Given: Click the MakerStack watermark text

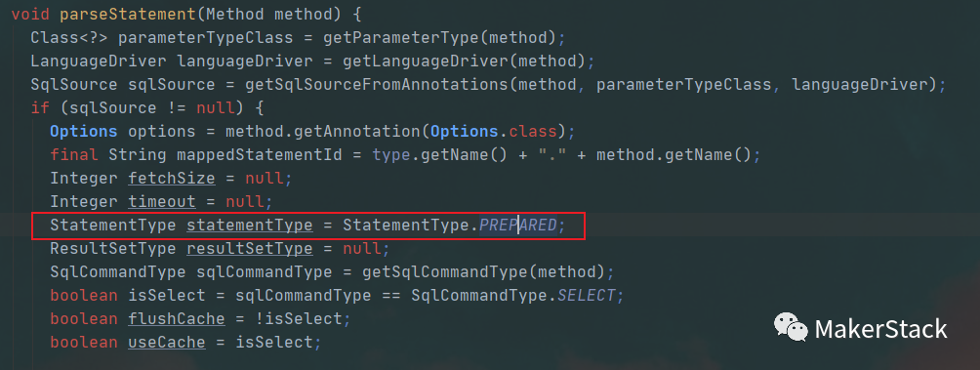Looking at the screenshot, I should [x=881, y=329].
